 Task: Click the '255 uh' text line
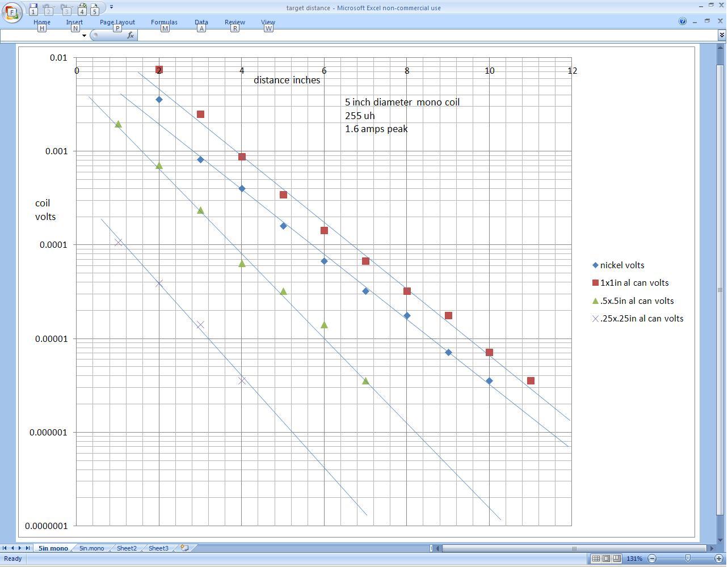click(360, 116)
